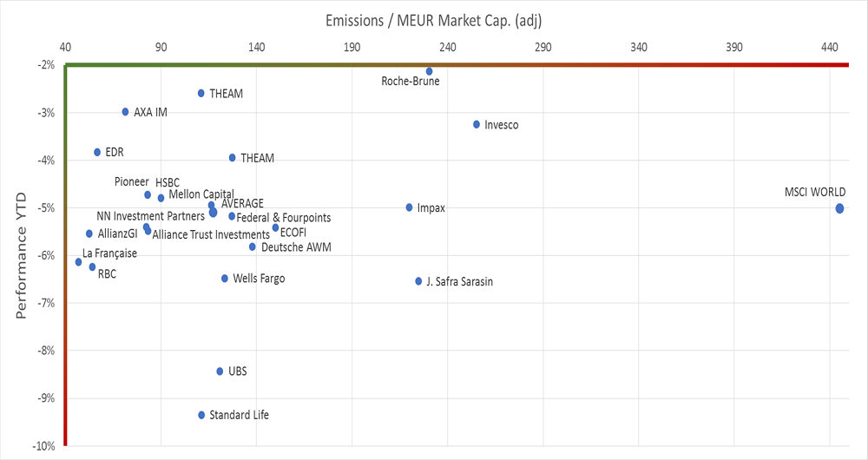Click the -3% y-axis label
The width and height of the screenshot is (868, 460).
[47, 113]
